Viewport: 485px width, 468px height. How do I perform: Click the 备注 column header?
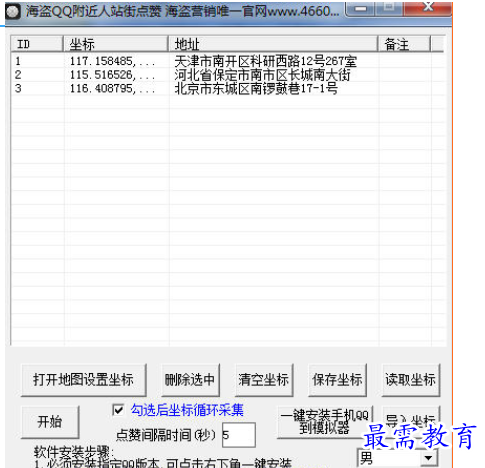coord(404,44)
